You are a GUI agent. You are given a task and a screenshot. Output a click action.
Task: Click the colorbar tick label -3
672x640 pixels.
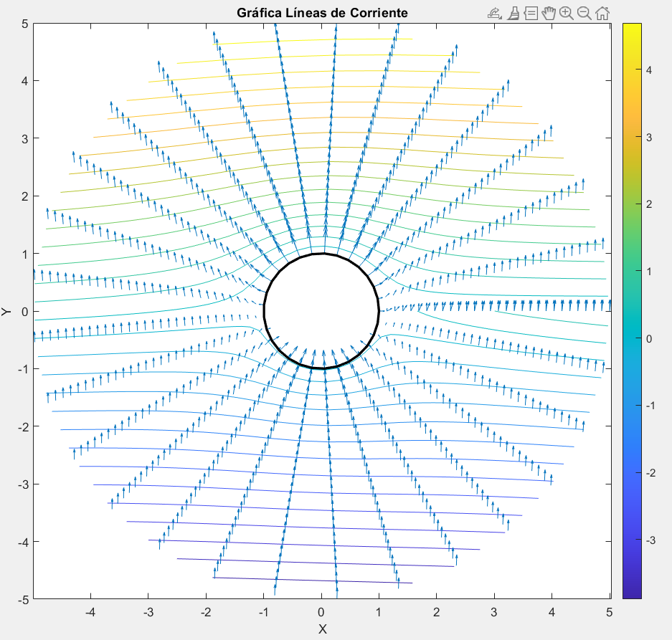[x=650, y=540]
